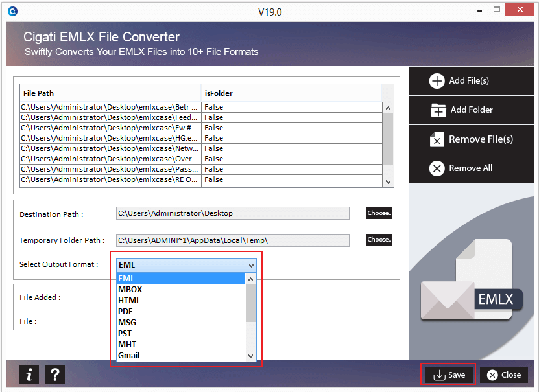
Task: Click the Temporary Folder Path field
Action: pyautogui.click(x=233, y=240)
